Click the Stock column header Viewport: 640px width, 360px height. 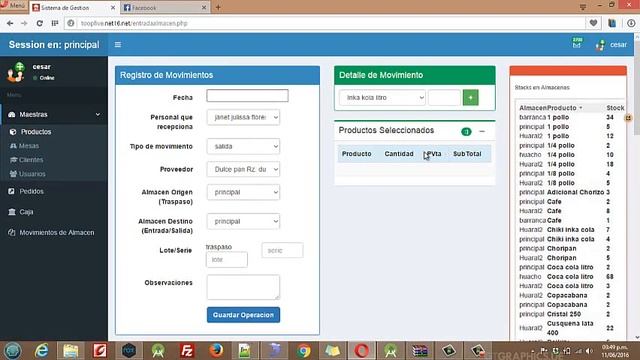click(x=615, y=108)
